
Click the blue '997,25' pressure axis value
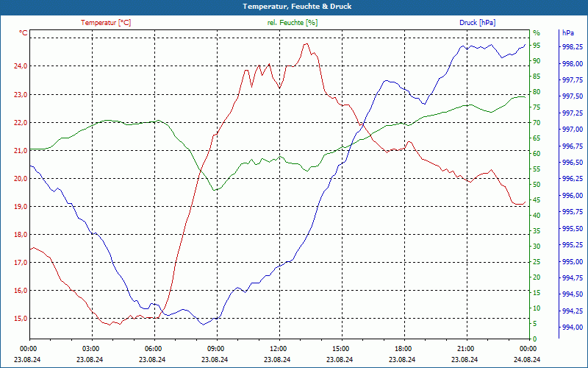pos(572,113)
